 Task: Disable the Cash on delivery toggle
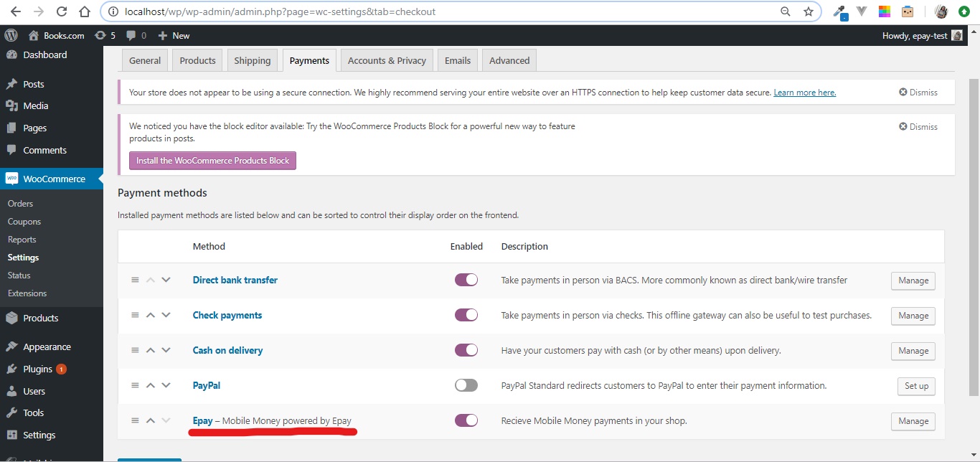tap(466, 350)
